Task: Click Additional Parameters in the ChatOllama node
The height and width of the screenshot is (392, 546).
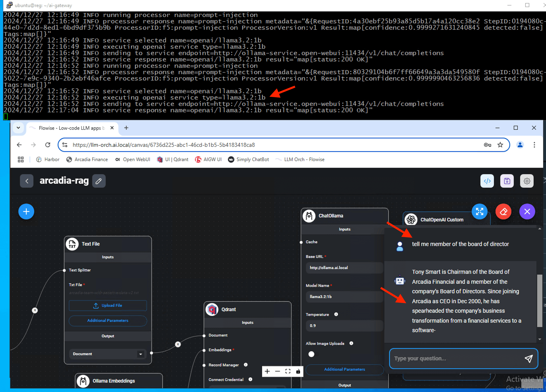Action: tap(344, 369)
